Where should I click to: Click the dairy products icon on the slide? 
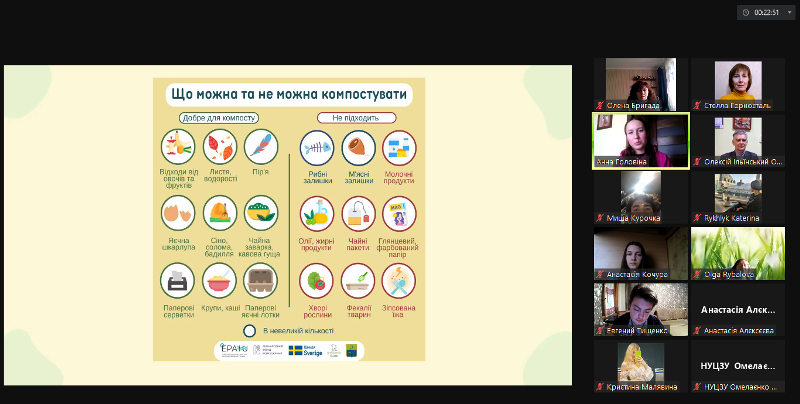pyautogui.click(x=399, y=149)
